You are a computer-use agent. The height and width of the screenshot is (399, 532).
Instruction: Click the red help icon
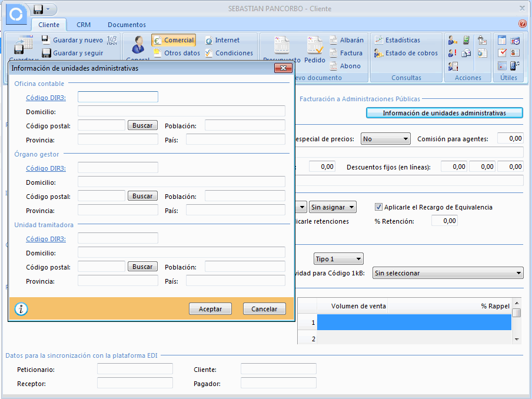(523, 24)
